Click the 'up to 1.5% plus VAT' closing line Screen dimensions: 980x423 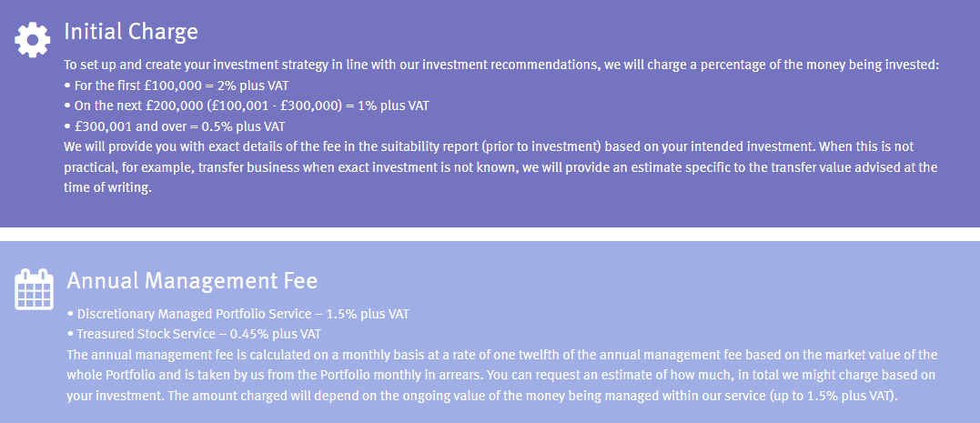click(482, 396)
